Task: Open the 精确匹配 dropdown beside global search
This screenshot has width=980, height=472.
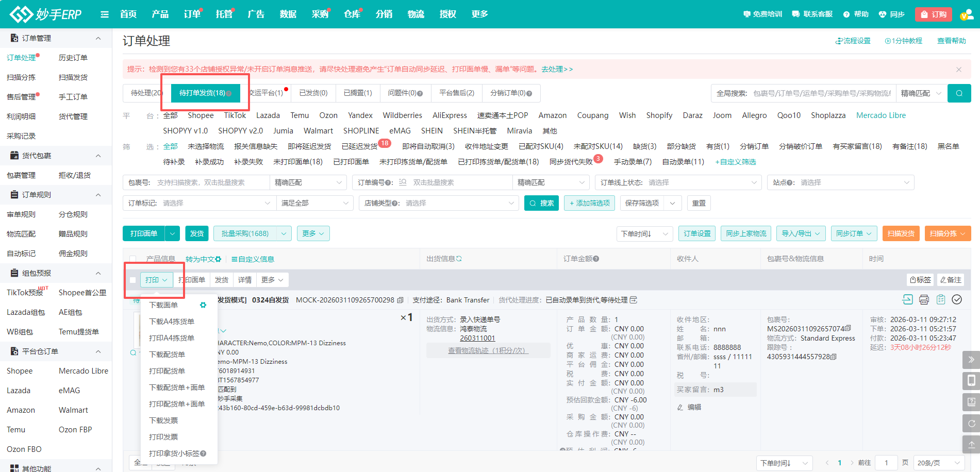Action: [x=922, y=93]
